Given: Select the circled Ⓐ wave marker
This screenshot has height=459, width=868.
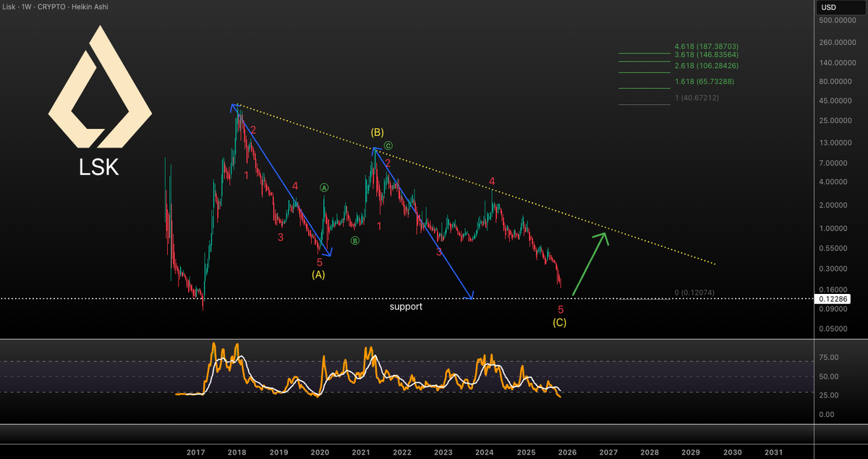Looking at the screenshot, I should 323,187.
